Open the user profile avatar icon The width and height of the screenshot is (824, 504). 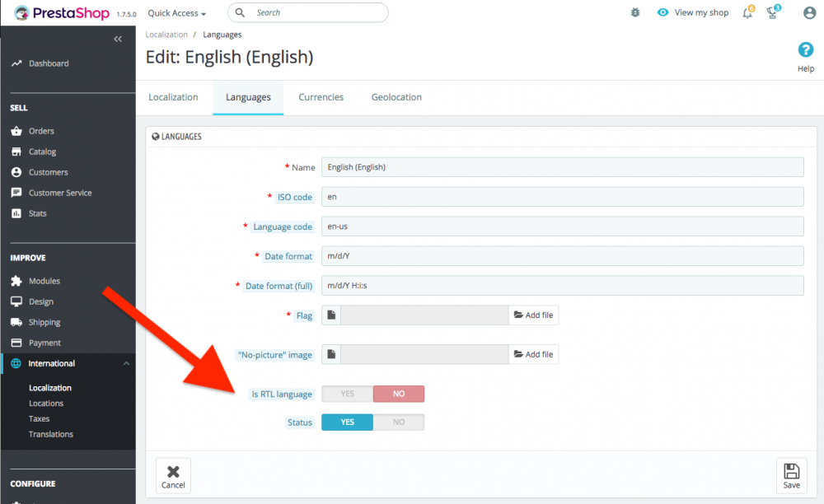click(809, 12)
